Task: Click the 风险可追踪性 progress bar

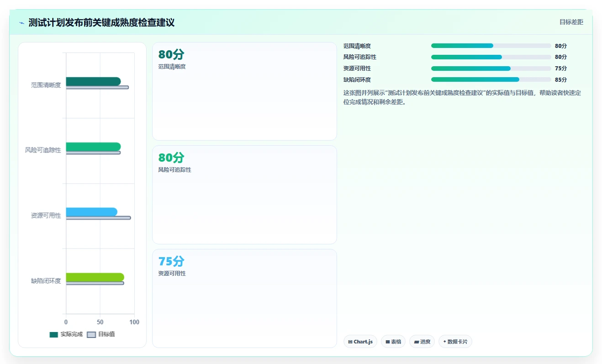Action: click(491, 57)
